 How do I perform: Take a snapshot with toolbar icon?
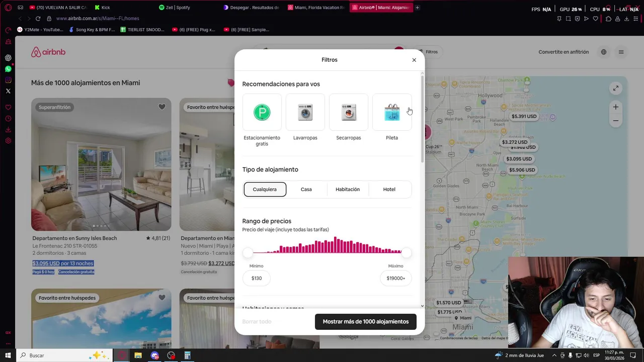click(568, 19)
